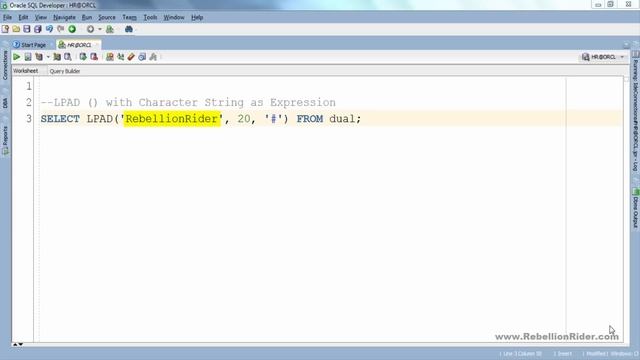Click the Autotrace icon
This screenshot has width=640, height=360.
point(57,57)
